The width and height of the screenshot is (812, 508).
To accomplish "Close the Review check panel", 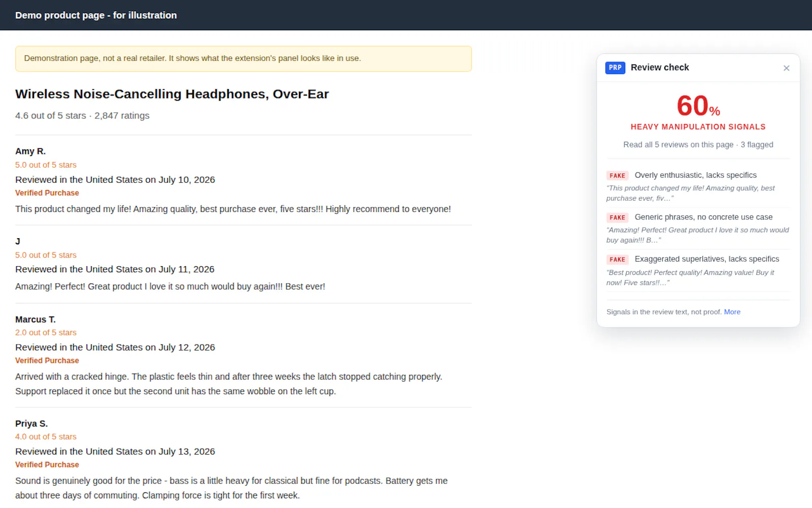I will [x=786, y=68].
